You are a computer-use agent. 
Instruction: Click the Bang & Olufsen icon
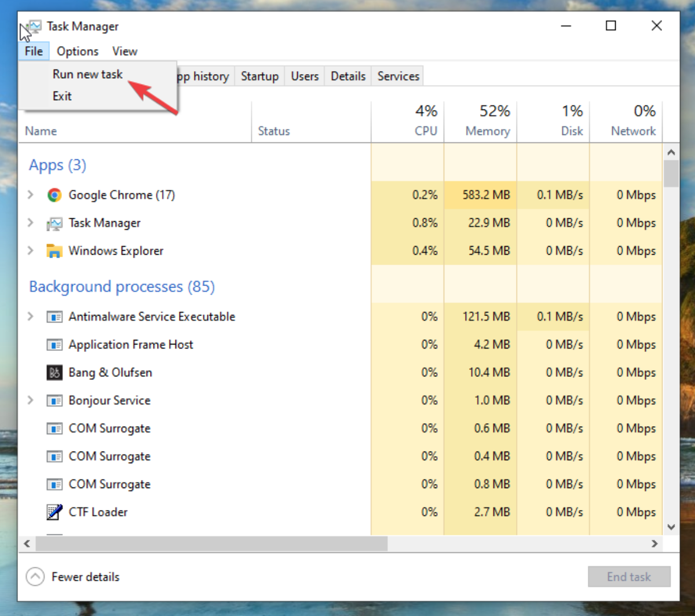(54, 372)
